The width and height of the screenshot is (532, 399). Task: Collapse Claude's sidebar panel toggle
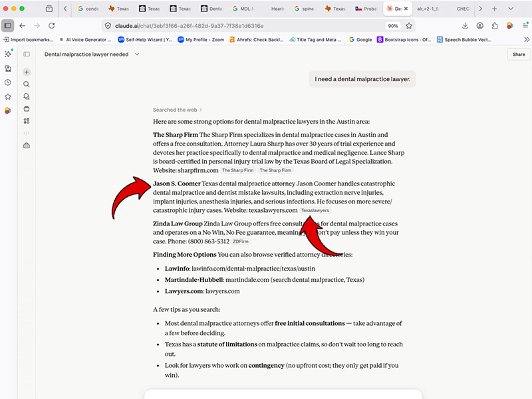[x=27, y=55]
